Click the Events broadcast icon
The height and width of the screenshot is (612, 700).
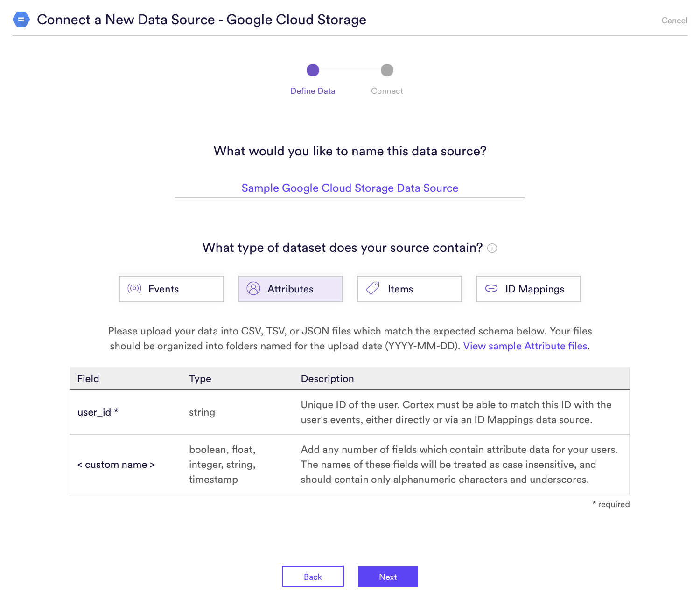click(x=134, y=288)
